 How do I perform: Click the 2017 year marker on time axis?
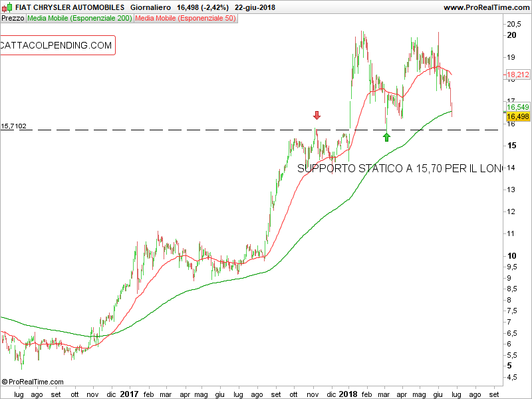pos(129,394)
